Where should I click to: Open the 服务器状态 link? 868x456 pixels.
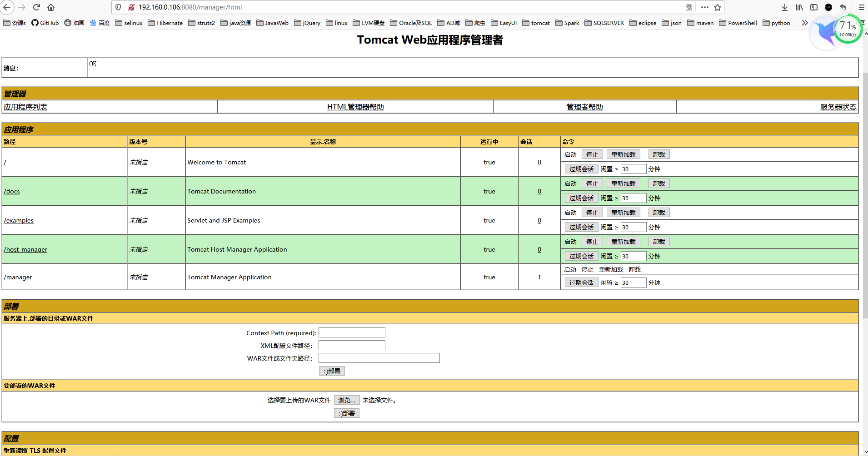838,107
